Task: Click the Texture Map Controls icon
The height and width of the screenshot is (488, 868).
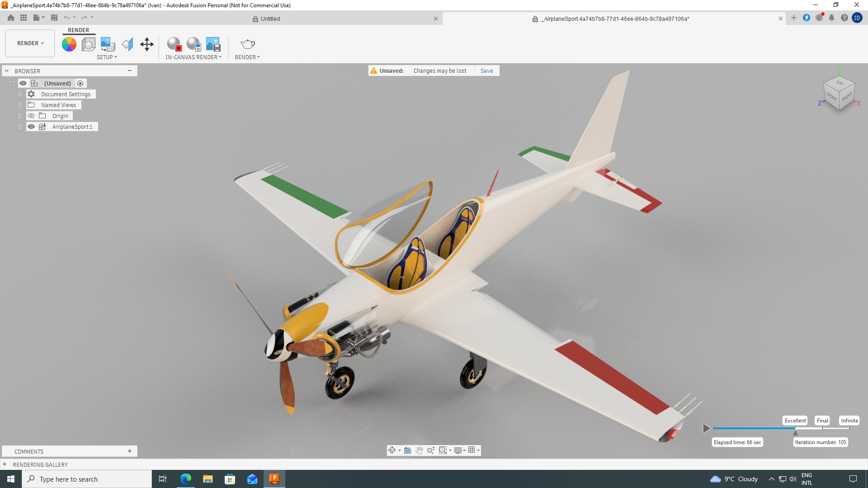Action: tap(127, 44)
